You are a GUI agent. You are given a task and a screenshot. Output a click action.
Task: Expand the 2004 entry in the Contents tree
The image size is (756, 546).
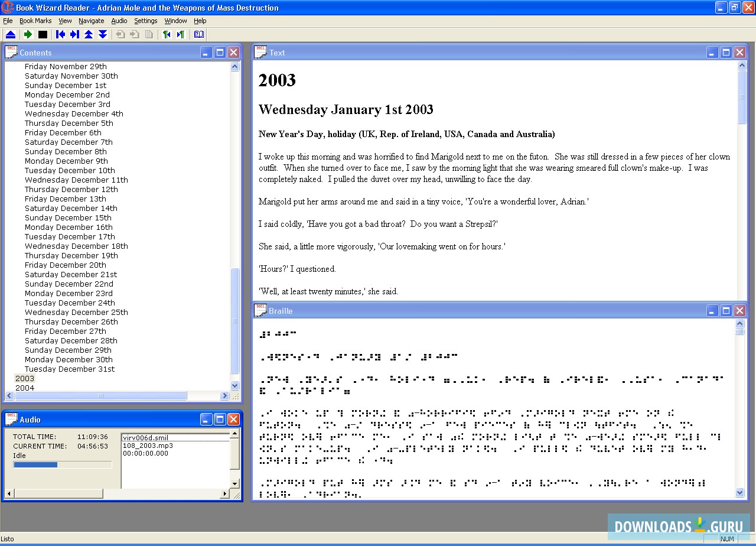(24, 388)
